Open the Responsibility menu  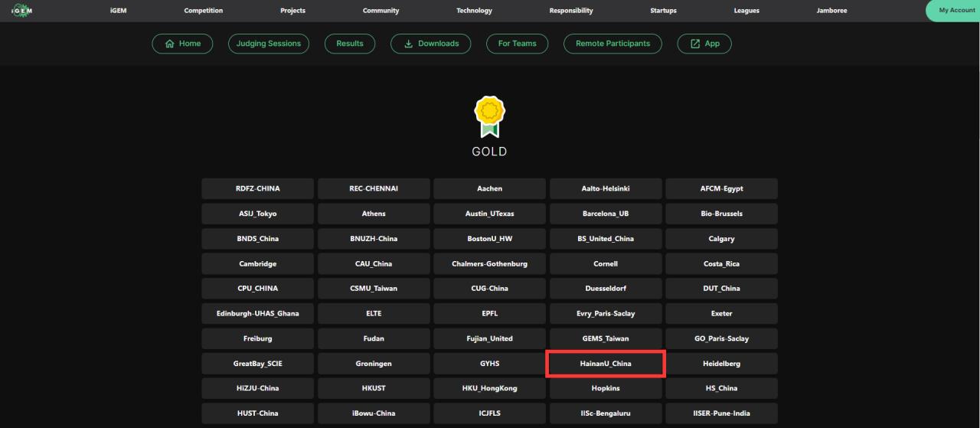(x=571, y=11)
